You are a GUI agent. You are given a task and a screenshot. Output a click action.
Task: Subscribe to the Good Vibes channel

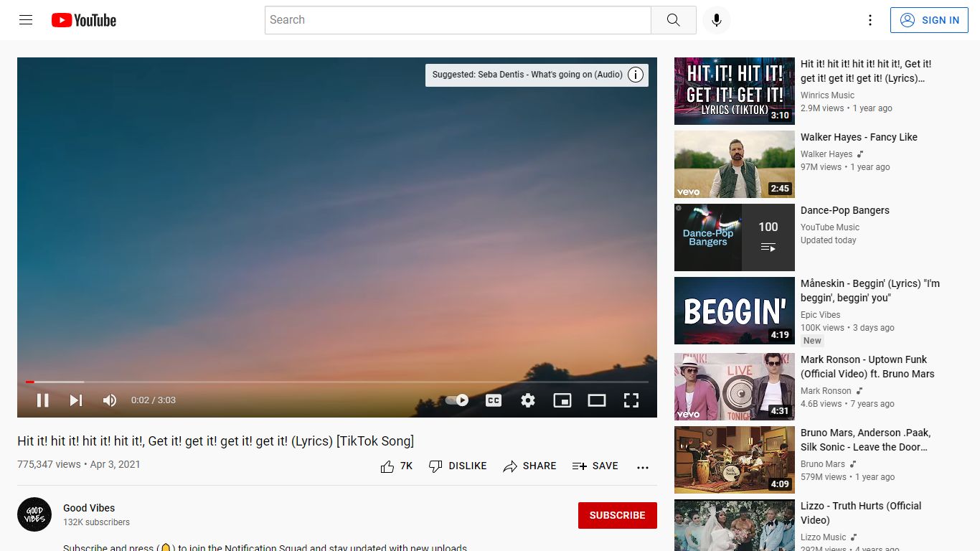[618, 515]
